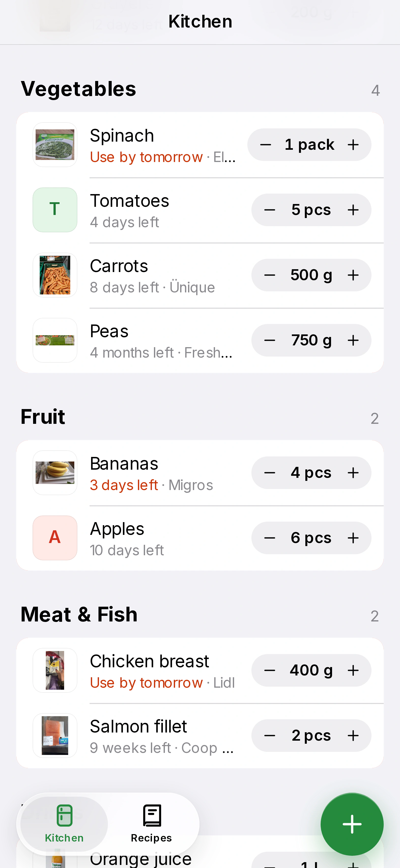Image resolution: width=400 pixels, height=868 pixels.
Task: Switch to the Recipes tab
Action: [151, 824]
